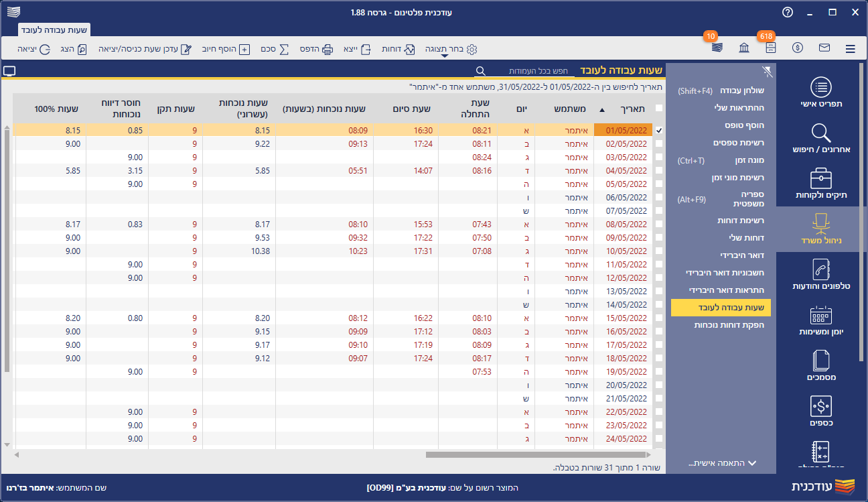Click סכם sum toolbar button
Image resolution: width=868 pixels, height=502 pixels.
(275, 49)
